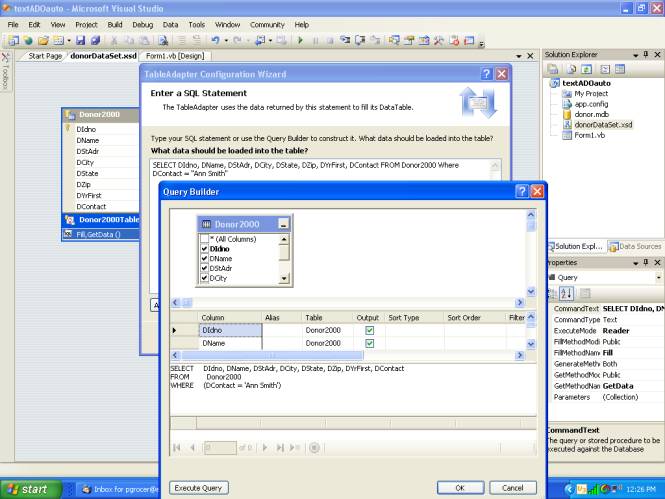Click the SQL pane WHERE clause text
This screenshot has width=665, height=499.
coord(226,385)
